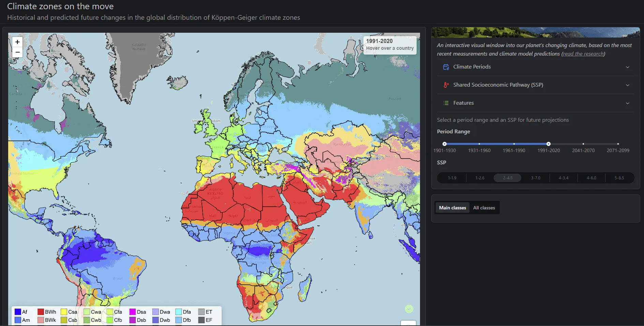Click the calendar icon beside Climate Periods

coord(446,67)
